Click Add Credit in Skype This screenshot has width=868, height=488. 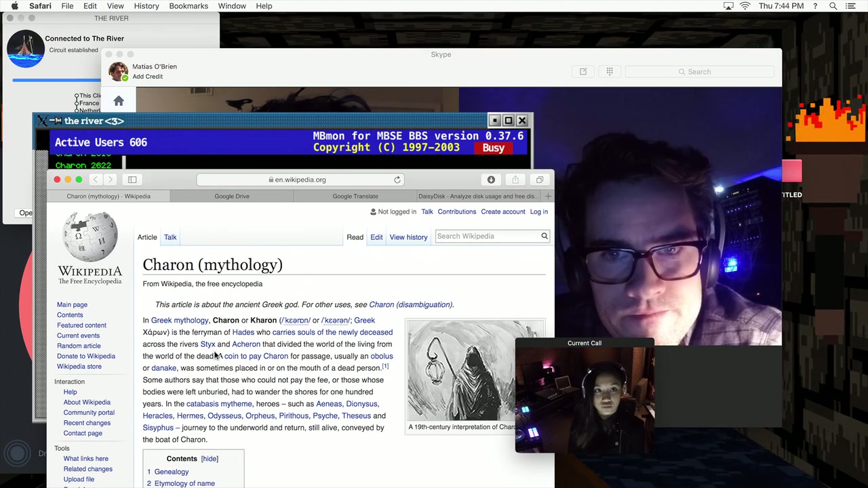click(x=147, y=77)
